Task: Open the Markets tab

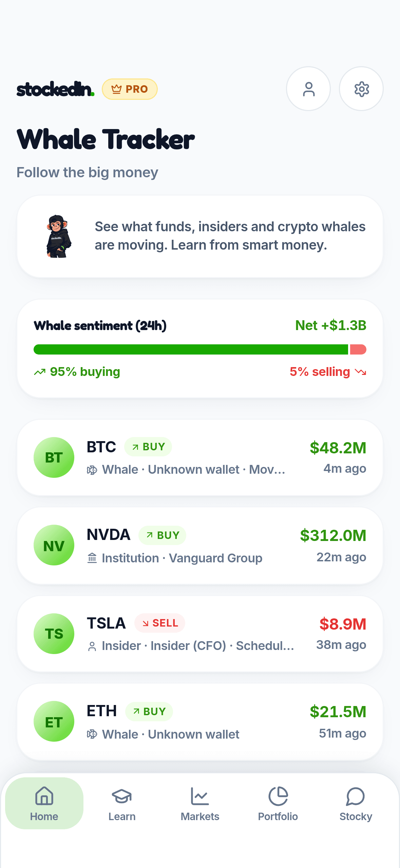Action: (x=200, y=803)
